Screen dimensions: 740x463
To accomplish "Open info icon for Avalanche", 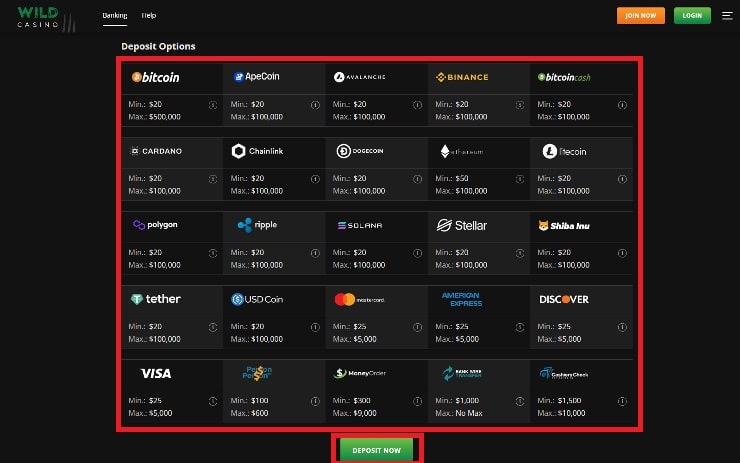I will point(418,105).
